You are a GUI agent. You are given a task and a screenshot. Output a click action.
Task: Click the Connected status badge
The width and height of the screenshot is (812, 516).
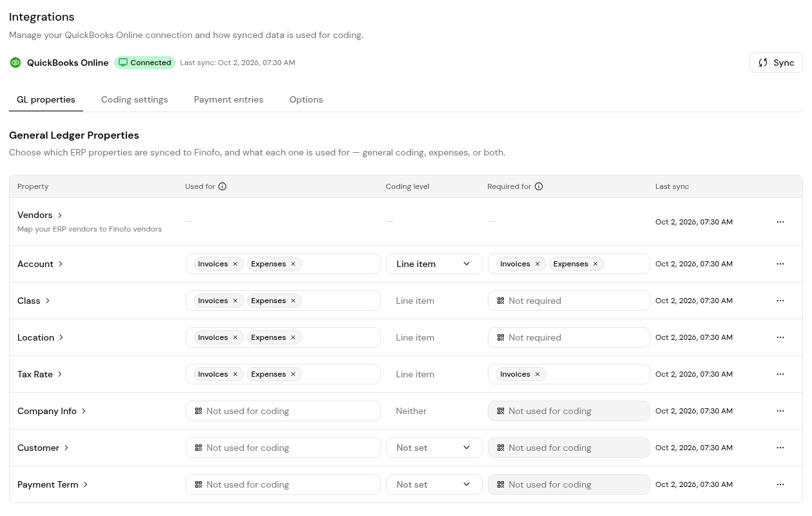point(145,63)
